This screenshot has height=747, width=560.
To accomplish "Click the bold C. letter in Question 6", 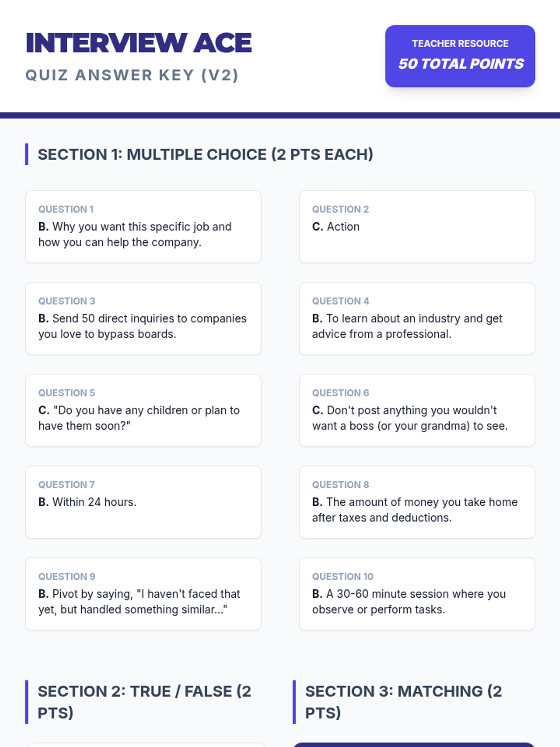I will 317,410.
